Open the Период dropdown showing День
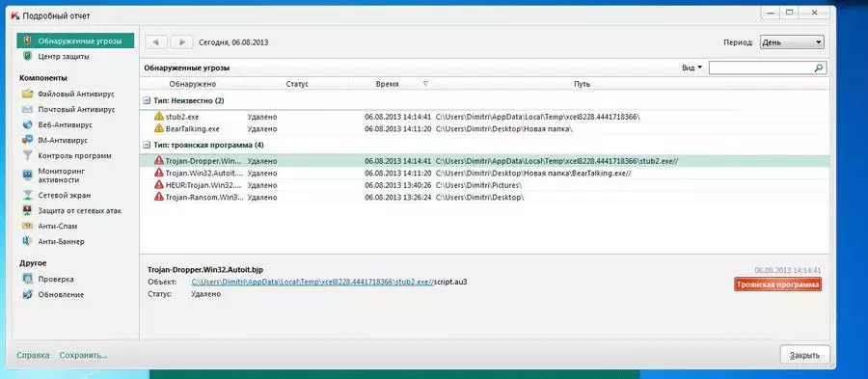The width and height of the screenshot is (868, 379). coord(792,42)
